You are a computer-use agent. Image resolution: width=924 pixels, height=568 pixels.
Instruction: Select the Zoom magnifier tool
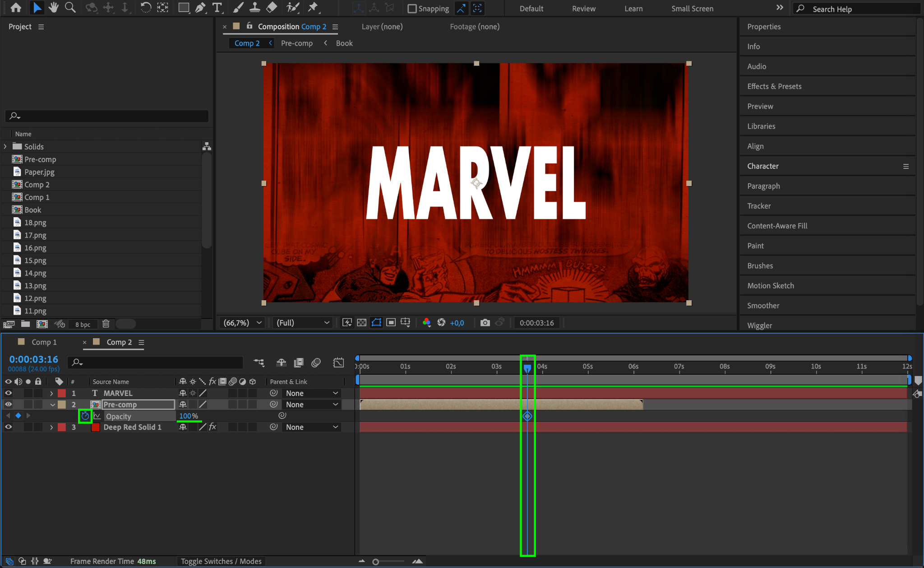(x=70, y=8)
